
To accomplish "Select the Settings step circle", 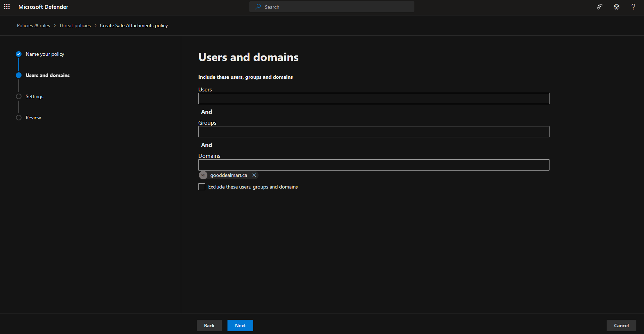I will (19, 96).
